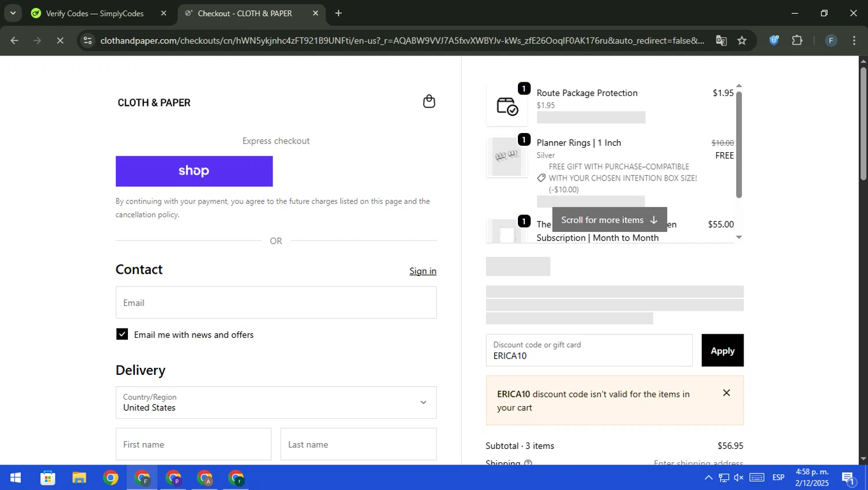Screen dimensions: 868x490
Task: Focus the Email input field
Action: coord(276,303)
